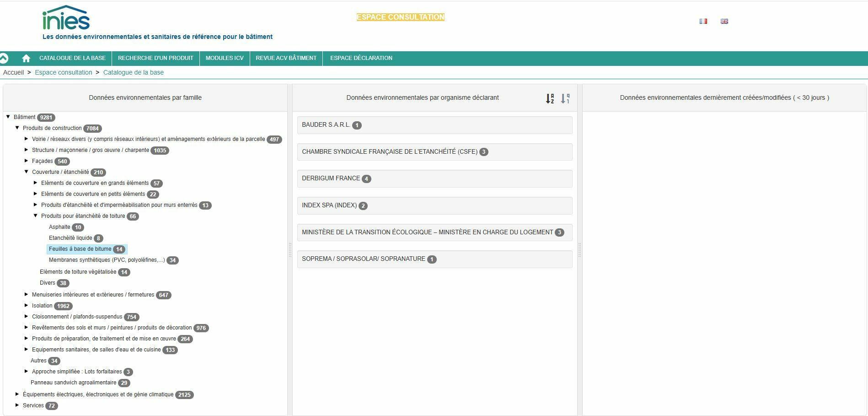Image resolution: width=868 pixels, height=416 pixels.
Task: Collapse the Bâtiment tree node
Action: click(x=8, y=117)
